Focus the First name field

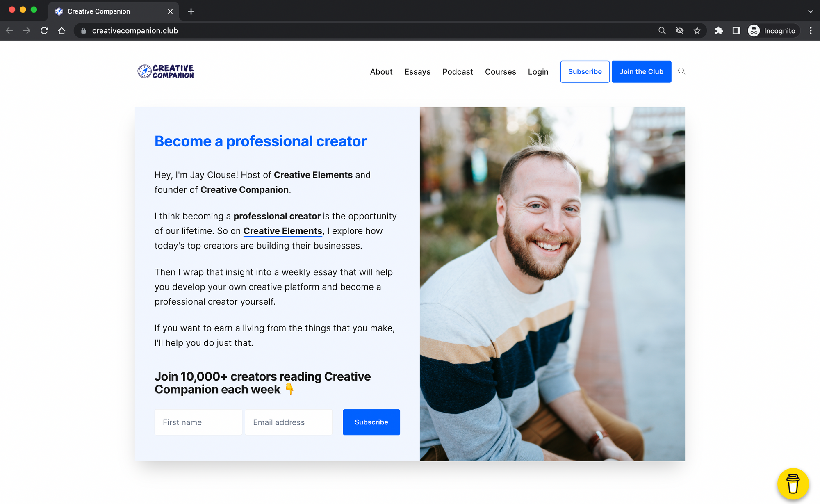coord(198,422)
